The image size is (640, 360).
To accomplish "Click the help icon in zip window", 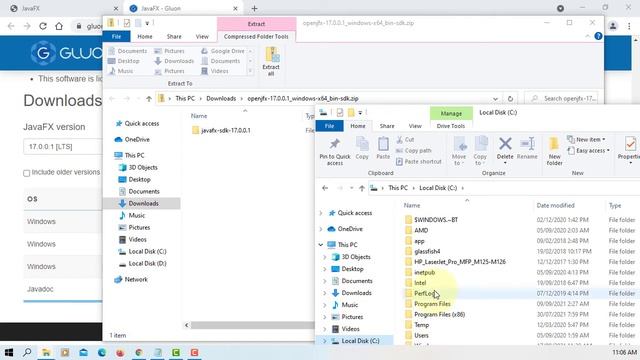I will point(598,36).
